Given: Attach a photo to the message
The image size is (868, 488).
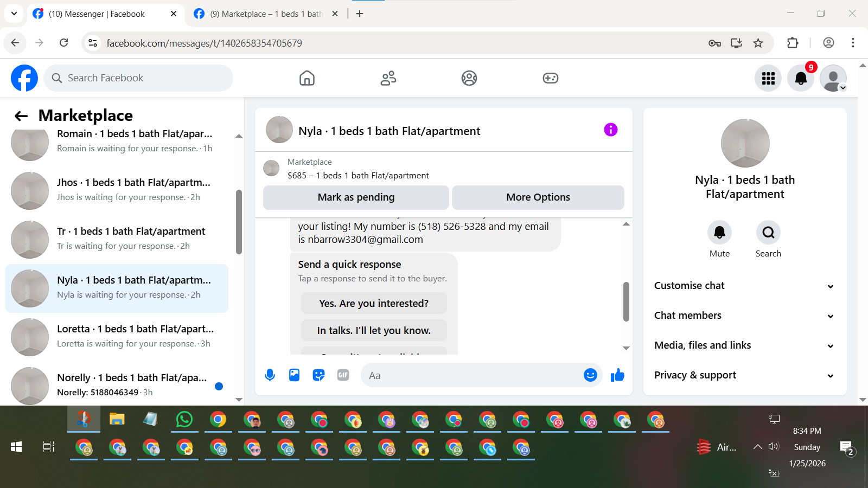Looking at the screenshot, I should point(294,375).
